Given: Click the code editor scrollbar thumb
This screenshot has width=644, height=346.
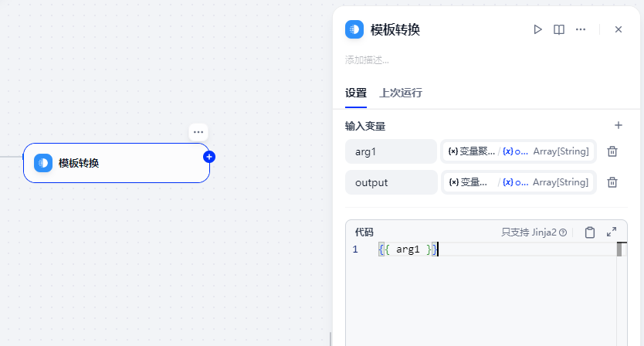Looking at the screenshot, I should tap(619, 249).
